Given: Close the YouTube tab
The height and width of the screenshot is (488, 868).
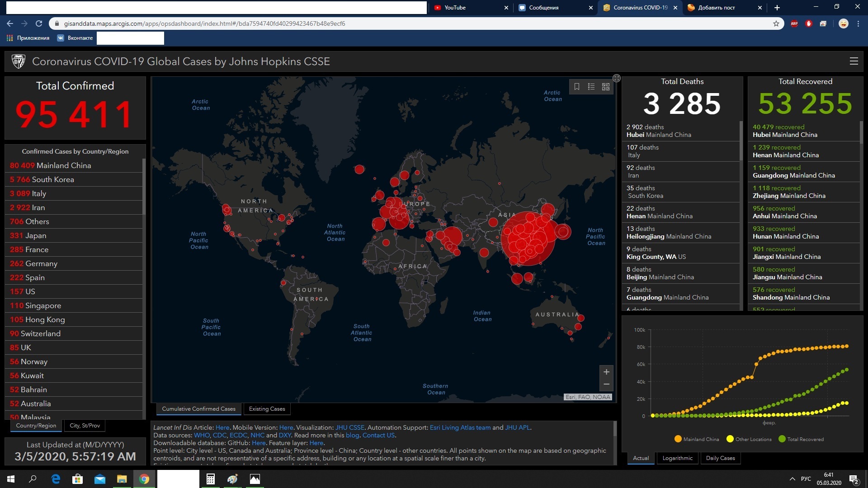Looking at the screenshot, I should click(506, 8).
